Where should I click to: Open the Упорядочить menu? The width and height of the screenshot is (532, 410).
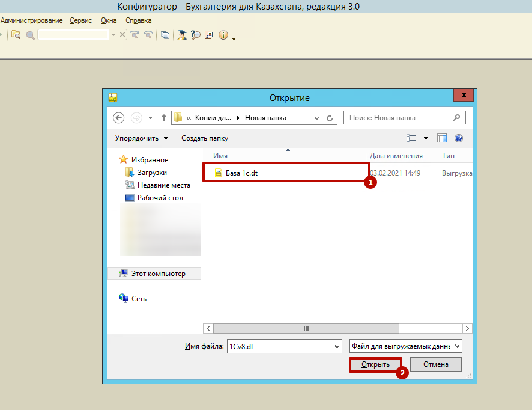[142, 138]
